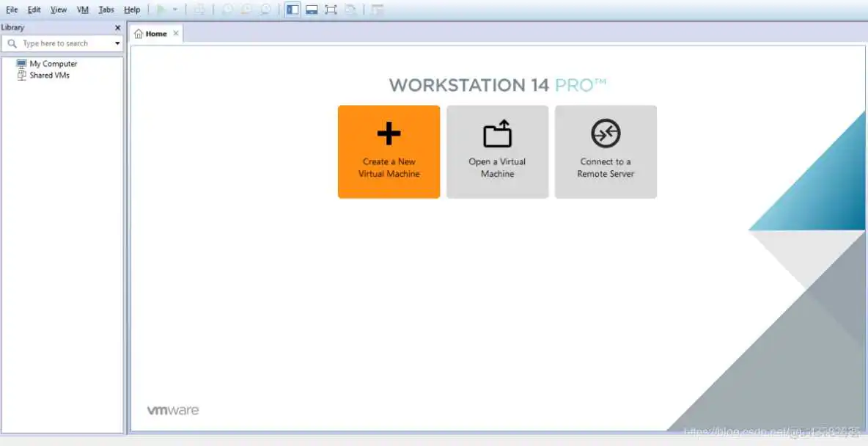The height and width of the screenshot is (446, 868).
Task: Click the library search input field
Action: [x=62, y=44]
